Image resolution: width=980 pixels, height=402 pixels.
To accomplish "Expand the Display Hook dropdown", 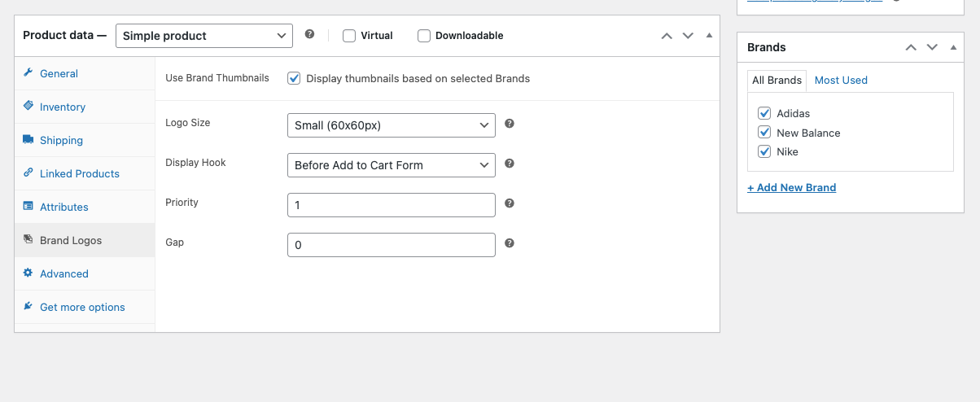I will (391, 165).
